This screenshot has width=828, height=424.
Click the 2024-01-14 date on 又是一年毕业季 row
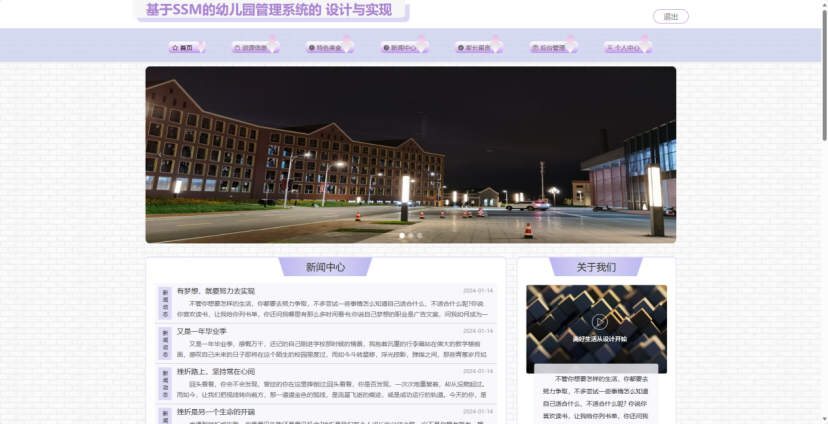tap(478, 331)
